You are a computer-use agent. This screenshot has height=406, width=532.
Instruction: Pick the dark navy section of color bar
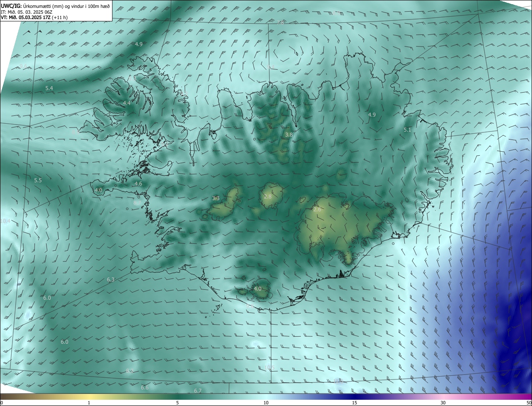coord(355,397)
